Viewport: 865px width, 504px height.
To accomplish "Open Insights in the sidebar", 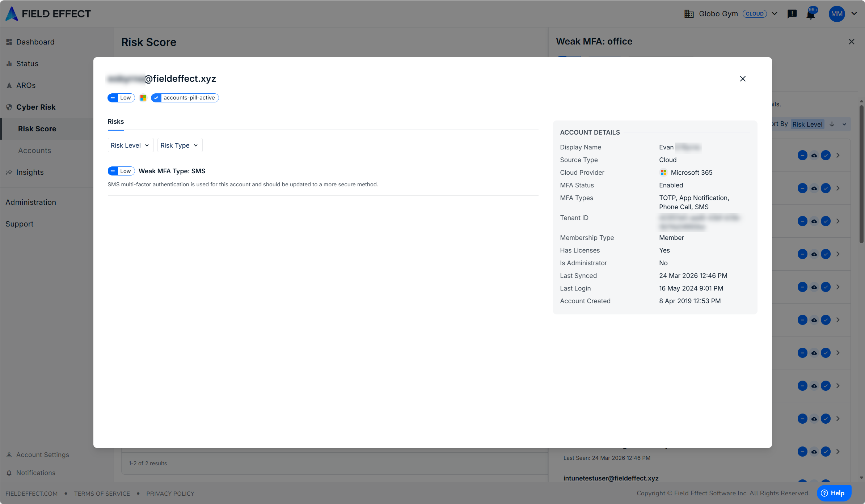I will 30,172.
